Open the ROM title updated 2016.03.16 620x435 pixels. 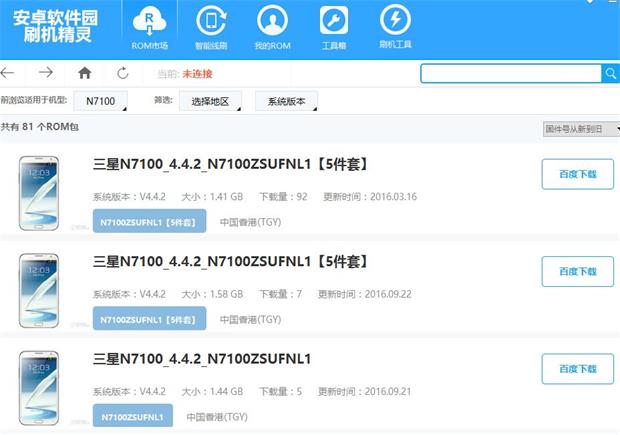(x=231, y=164)
